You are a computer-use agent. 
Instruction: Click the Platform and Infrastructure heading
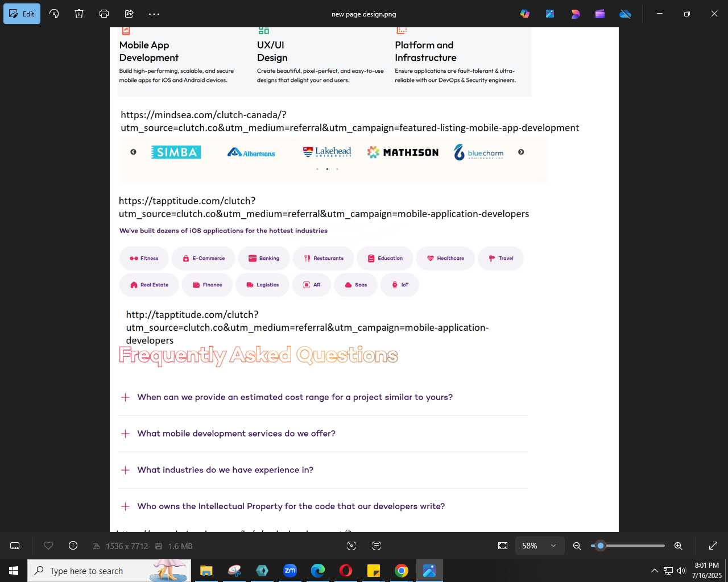click(425, 51)
